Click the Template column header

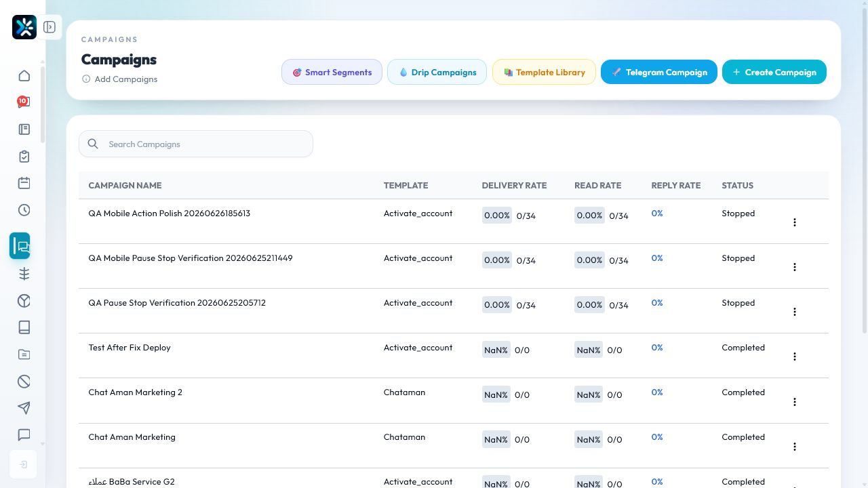[406, 185]
